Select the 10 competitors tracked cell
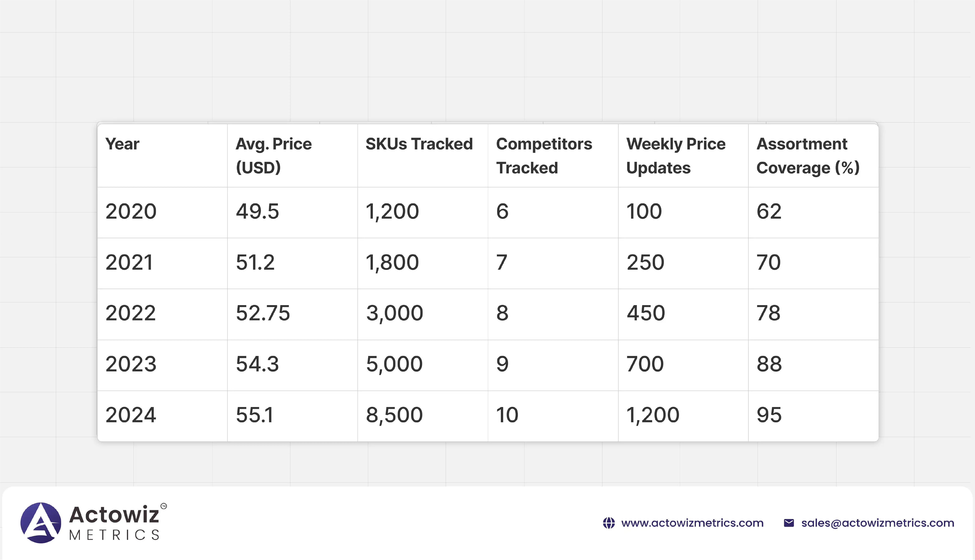Viewport: 975px width, 560px height. [507, 415]
